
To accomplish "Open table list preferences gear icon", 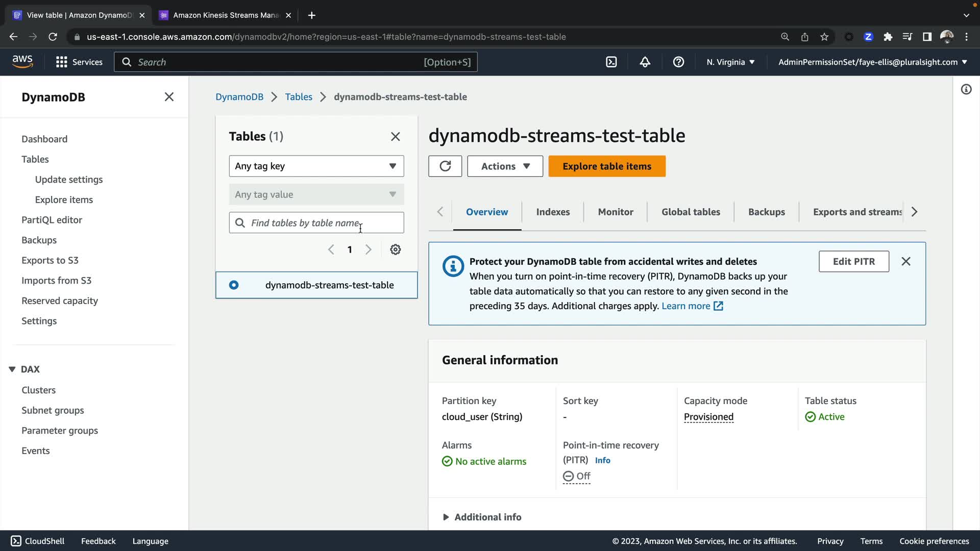I will tap(395, 249).
